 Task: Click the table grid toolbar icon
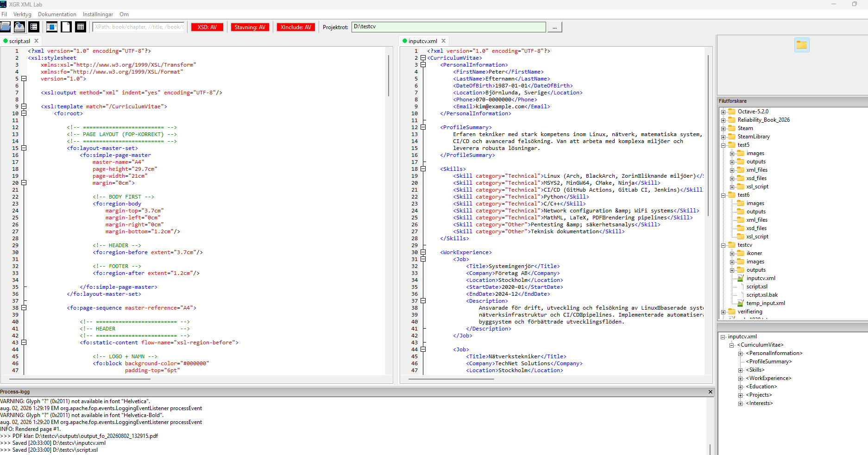[81, 27]
